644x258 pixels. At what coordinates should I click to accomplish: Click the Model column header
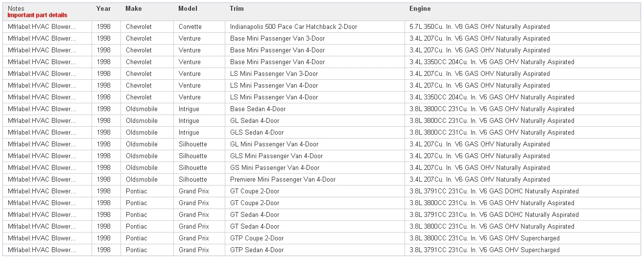point(188,8)
